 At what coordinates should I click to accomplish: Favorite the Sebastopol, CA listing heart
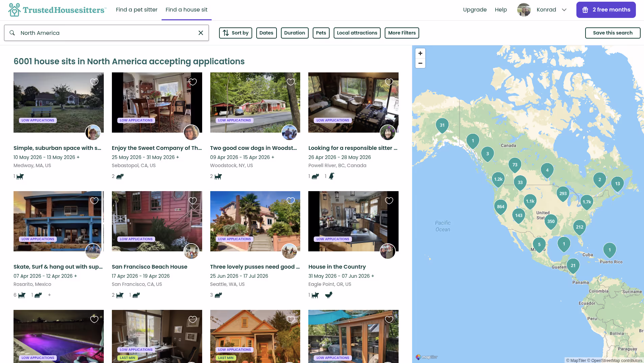pyautogui.click(x=193, y=82)
